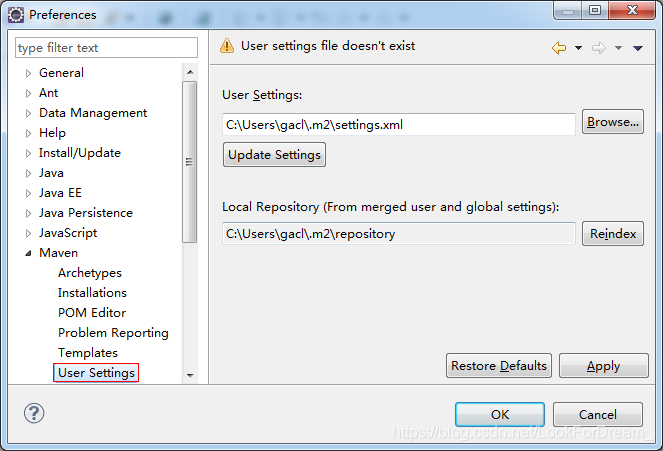Open Problem Reporting page
This screenshot has height=451, width=663.
pos(113,333)
